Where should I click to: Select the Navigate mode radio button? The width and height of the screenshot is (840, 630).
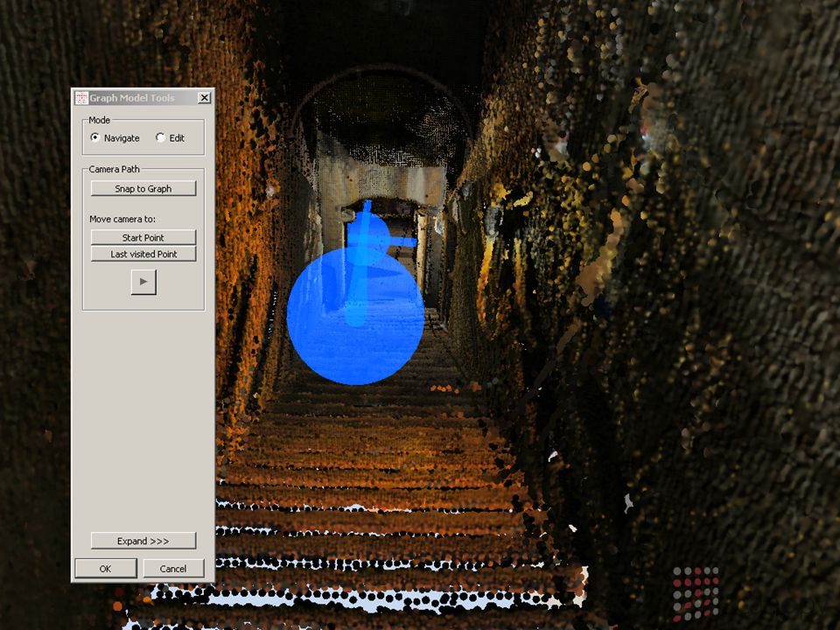pyautogui.click(x=95, y=137)
